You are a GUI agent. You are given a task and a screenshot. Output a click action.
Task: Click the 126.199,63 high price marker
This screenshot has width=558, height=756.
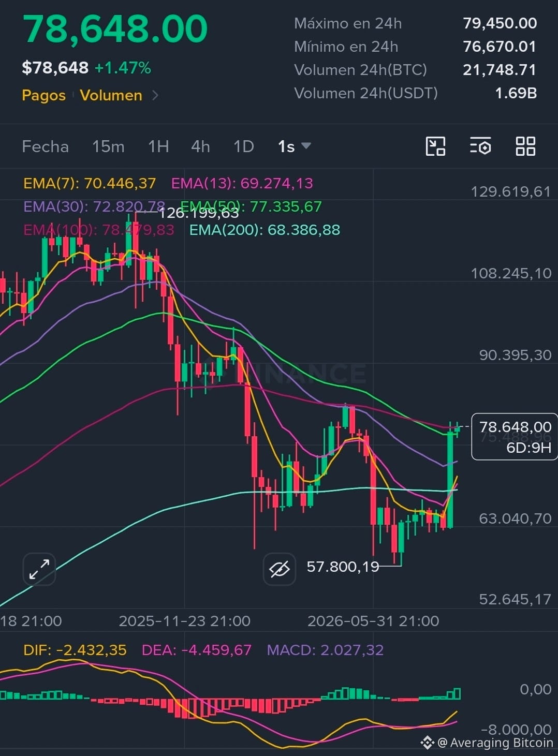[199, 213]
